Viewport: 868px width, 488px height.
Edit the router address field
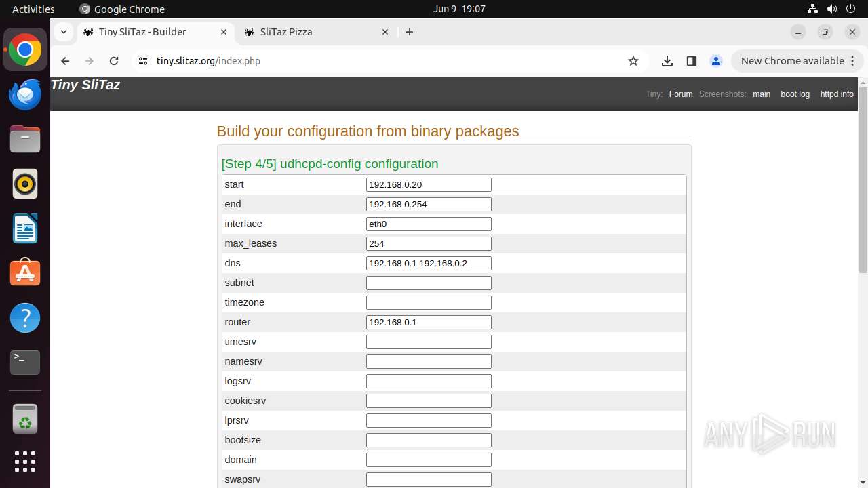click(429, 322)
